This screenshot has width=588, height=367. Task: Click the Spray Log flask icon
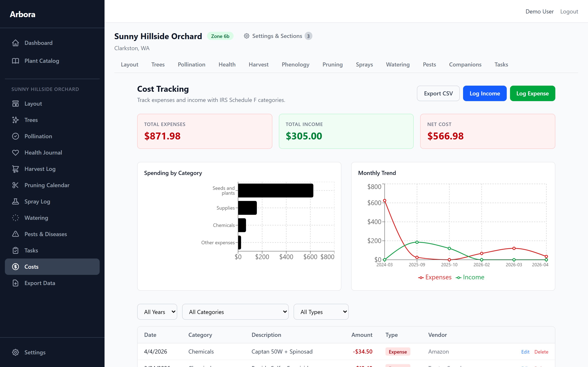tap(16, 201)
